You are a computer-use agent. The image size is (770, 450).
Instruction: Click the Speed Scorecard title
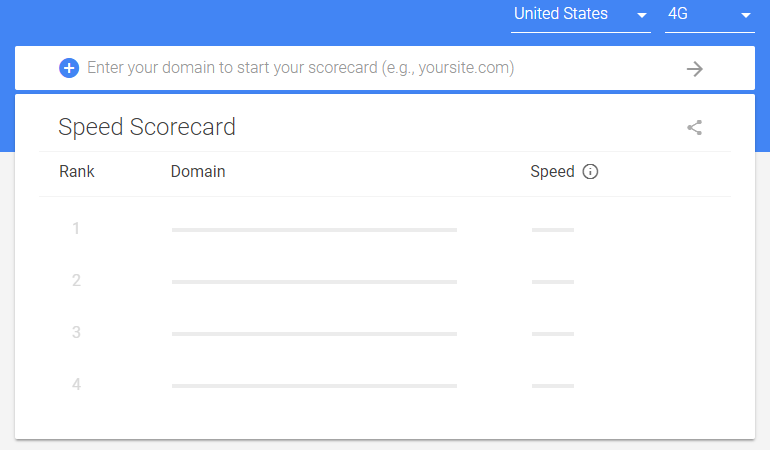147,127
